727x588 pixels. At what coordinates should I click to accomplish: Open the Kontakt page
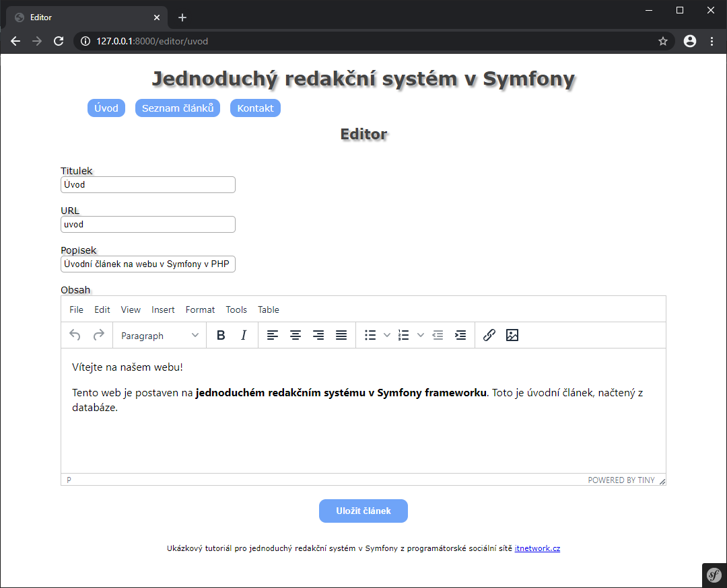pos(256,108)
